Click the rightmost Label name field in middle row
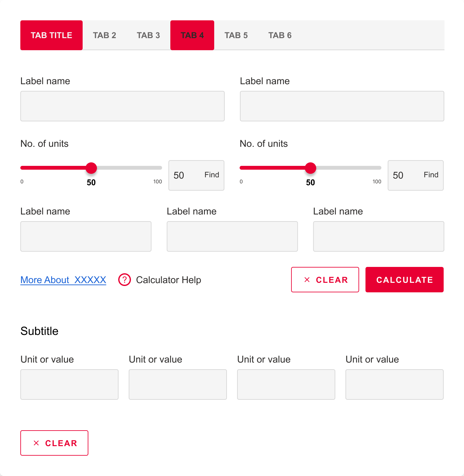This screenshot has height=476, width=464. 378,236
